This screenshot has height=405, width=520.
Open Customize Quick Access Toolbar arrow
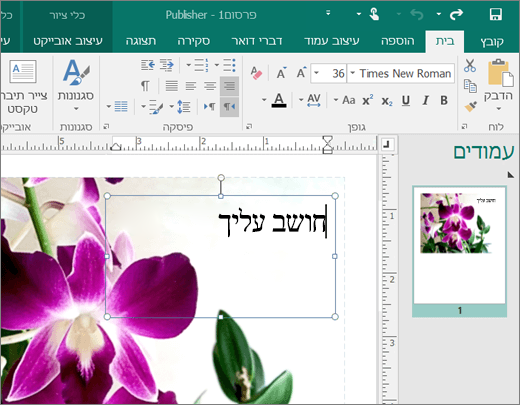click(328, 13)
